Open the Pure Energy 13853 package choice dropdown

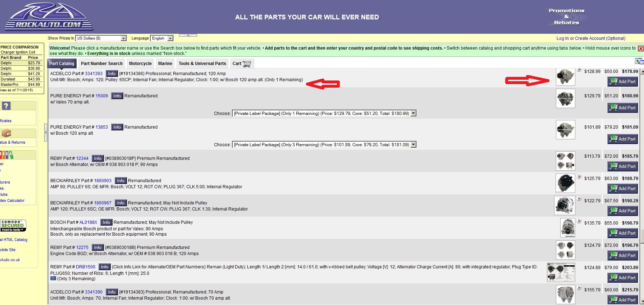(x=324, y=144)
